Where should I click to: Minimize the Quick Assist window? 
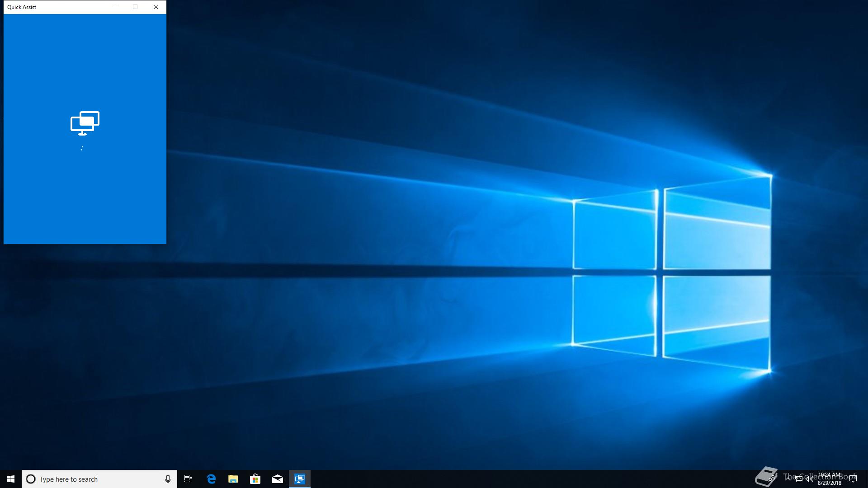click(115, 7)
